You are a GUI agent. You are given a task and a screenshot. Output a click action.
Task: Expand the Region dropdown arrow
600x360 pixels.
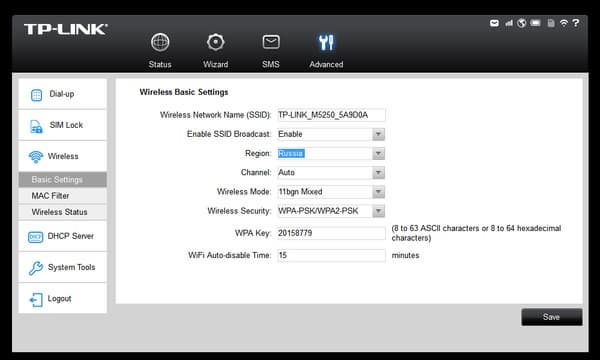378,153
